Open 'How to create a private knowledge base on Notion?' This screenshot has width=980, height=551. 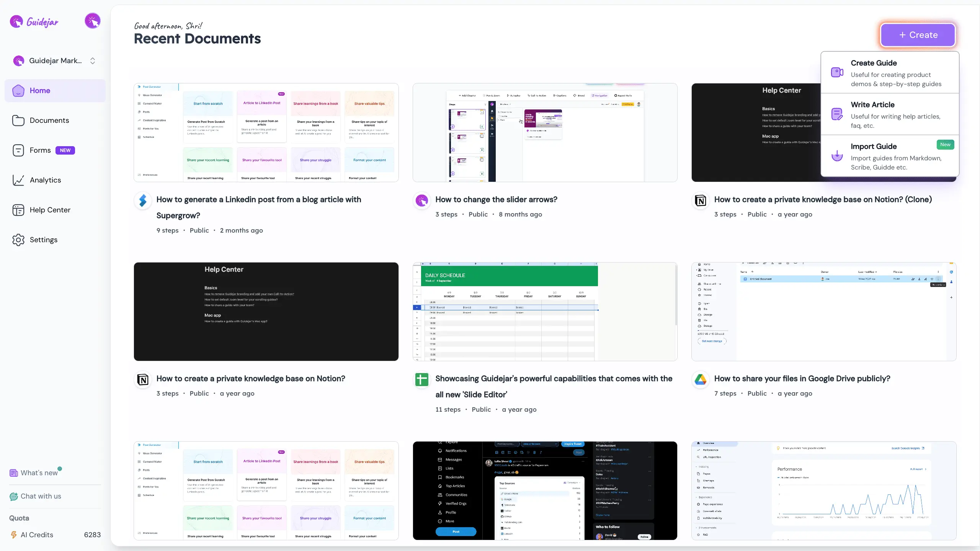[x=251, y=378]
